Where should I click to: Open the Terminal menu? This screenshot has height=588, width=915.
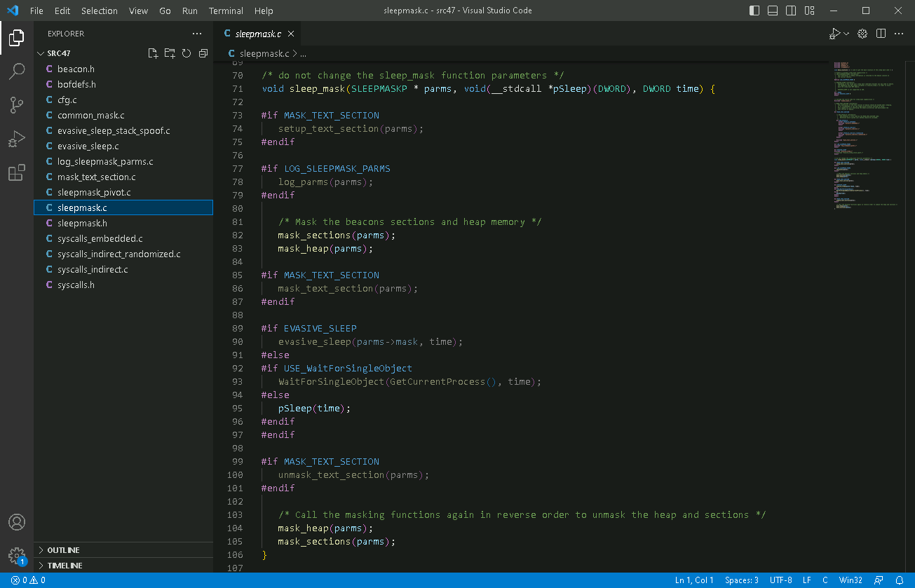[226, 11]
